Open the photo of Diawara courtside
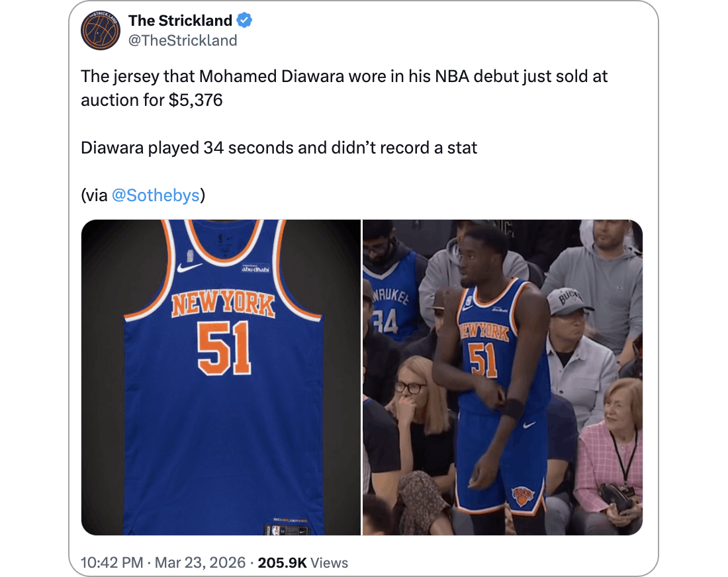Viewport: 728px width, 577px height. click(503, 377)
